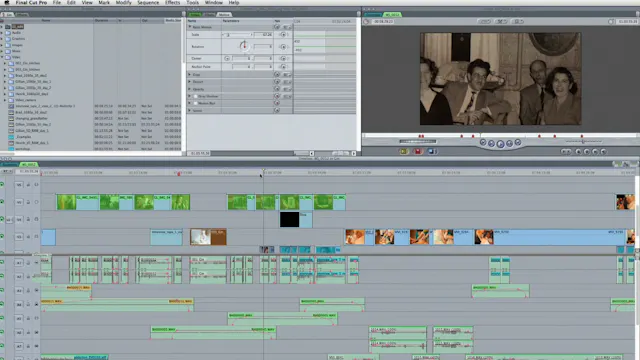
Task: Reset Motion Blur parameters
Action: pyautogui.click(x=277, y=103)
